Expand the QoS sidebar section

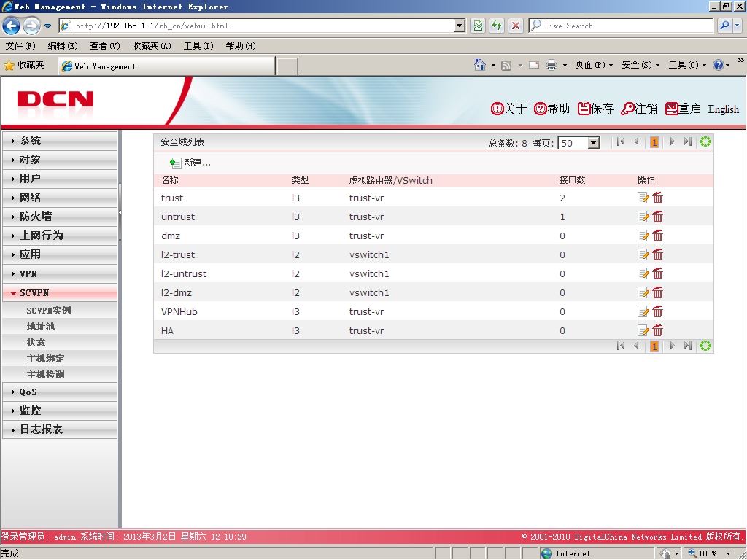(x=60, y=392)
